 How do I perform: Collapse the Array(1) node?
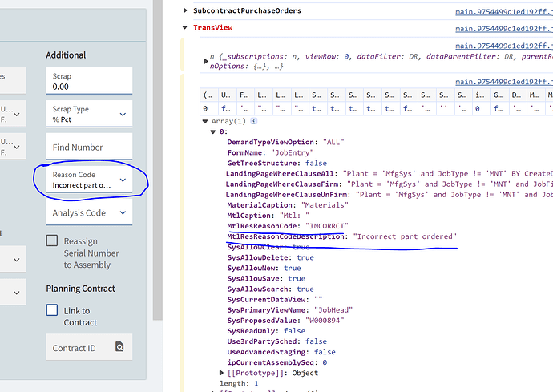(204, 121)
